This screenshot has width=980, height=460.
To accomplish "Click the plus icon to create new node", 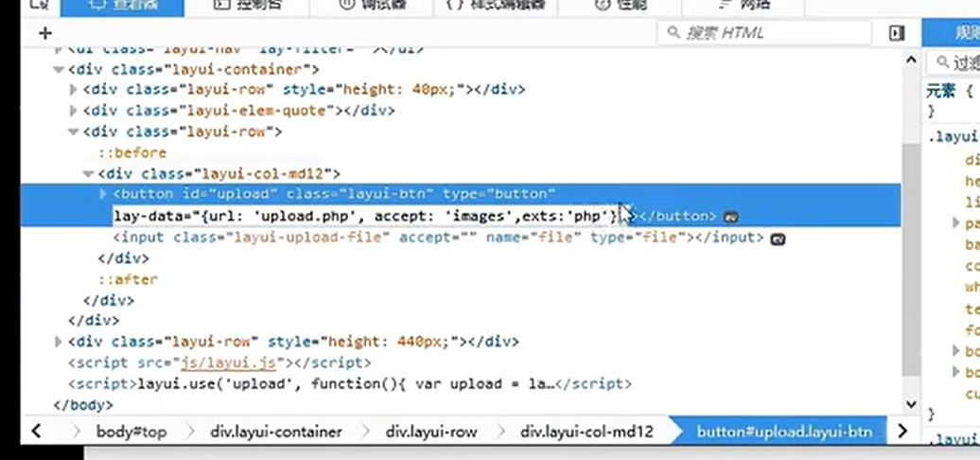I will tap(45, 33).
